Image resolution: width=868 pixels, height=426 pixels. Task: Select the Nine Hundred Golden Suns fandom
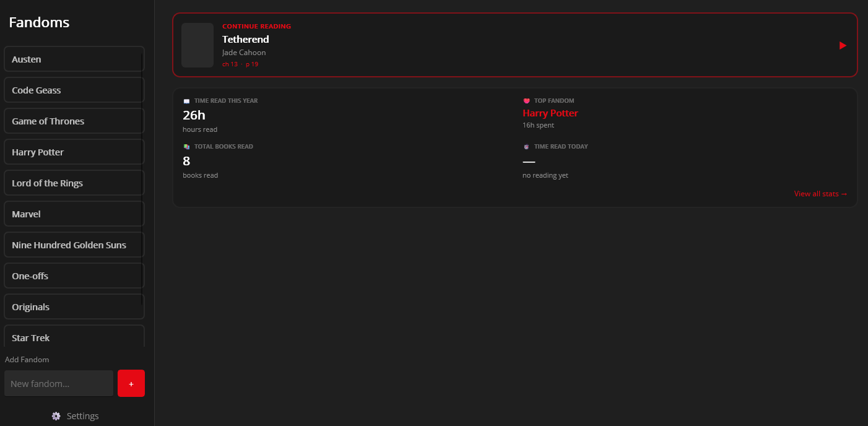[x=74, y=245]
